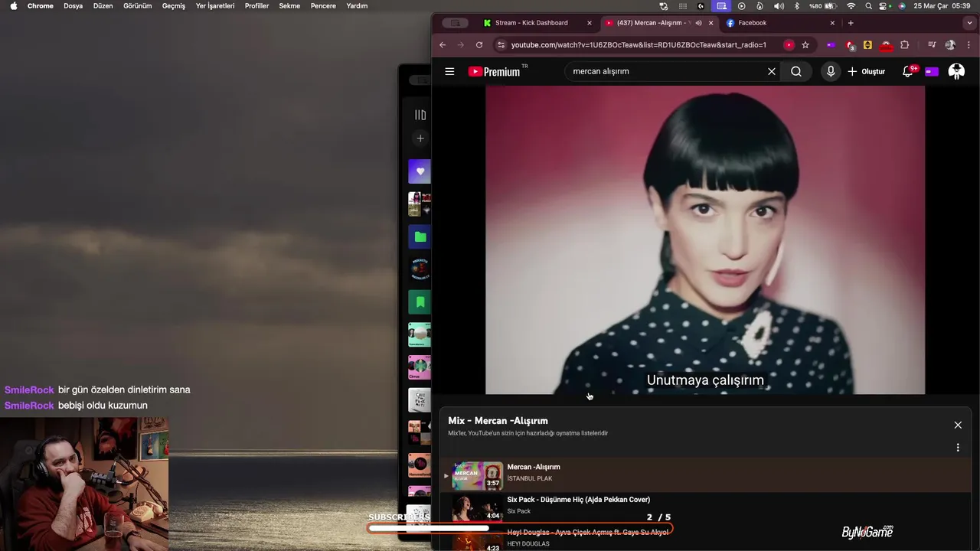Close the Kick Dashboard tab
The height and width of the screenshot is (551, 980).
[x=590, y=23]
